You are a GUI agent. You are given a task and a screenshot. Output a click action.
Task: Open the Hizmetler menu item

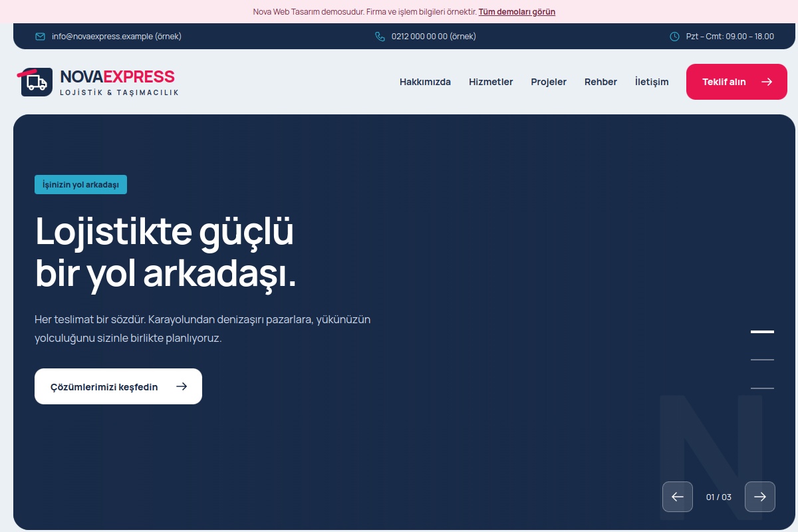491,82
